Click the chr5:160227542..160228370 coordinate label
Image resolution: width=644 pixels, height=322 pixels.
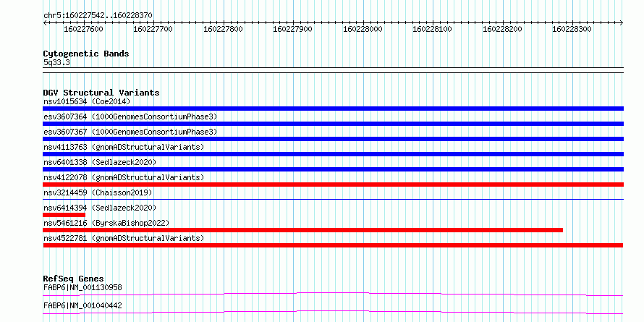tap(98, 15)
